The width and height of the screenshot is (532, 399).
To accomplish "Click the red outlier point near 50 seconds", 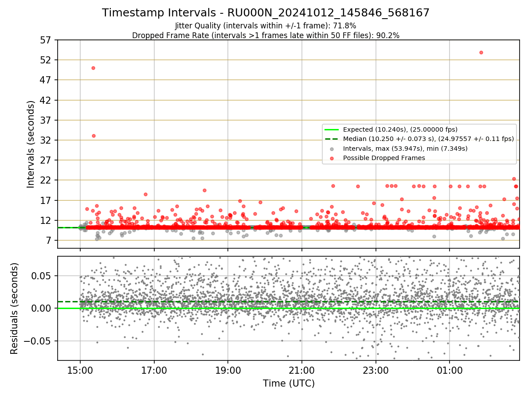I will coord(93,68).
